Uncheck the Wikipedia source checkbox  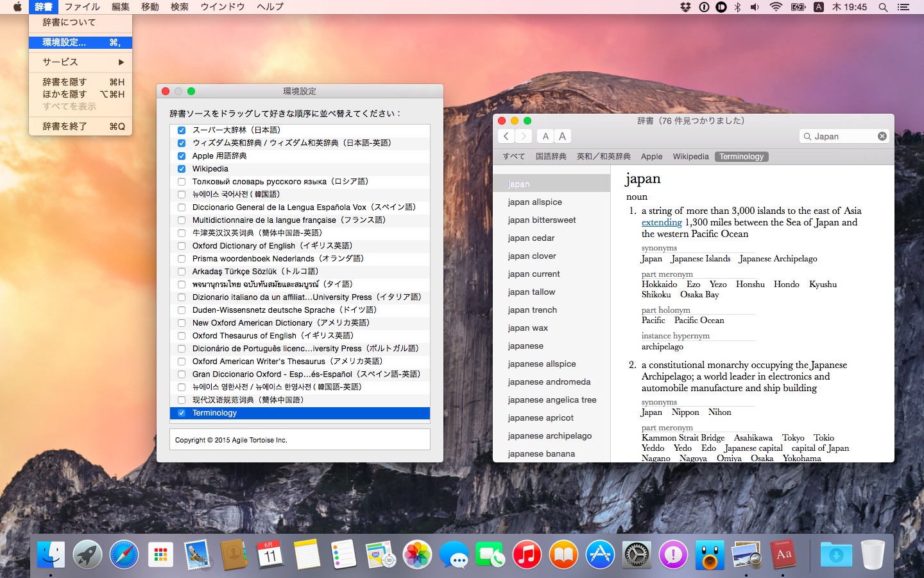click(x=182, y=169)
